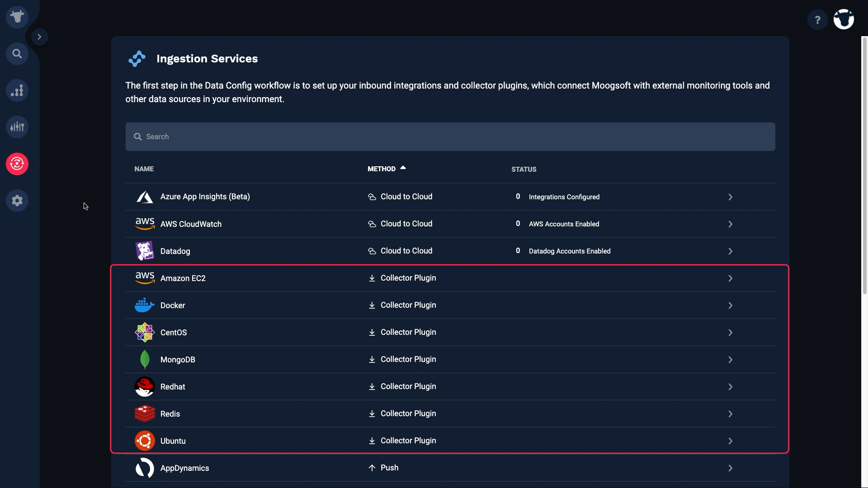Screen dimensions: 868x488
Task: Open MongoDB row chevron
Action: [730, 360]
